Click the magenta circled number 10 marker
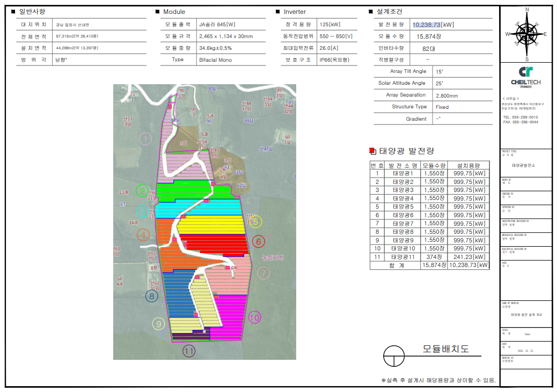The image size is (557, 392). [x=254, y=317]
